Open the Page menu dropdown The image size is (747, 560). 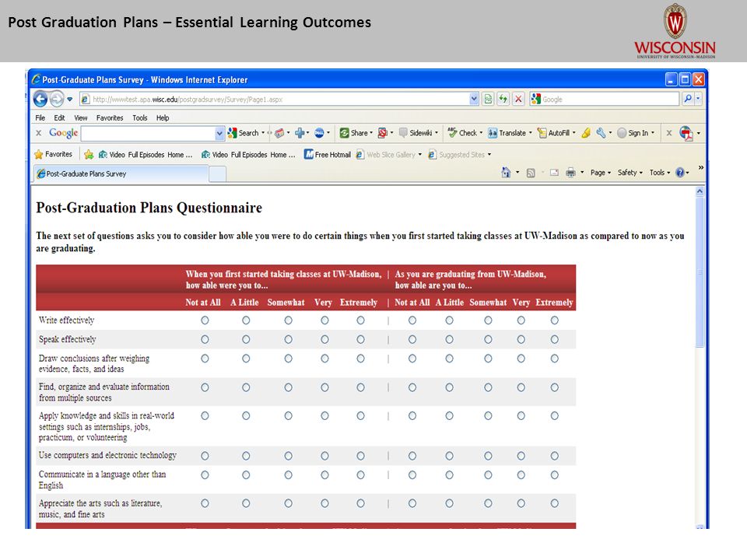pos(600,173)
